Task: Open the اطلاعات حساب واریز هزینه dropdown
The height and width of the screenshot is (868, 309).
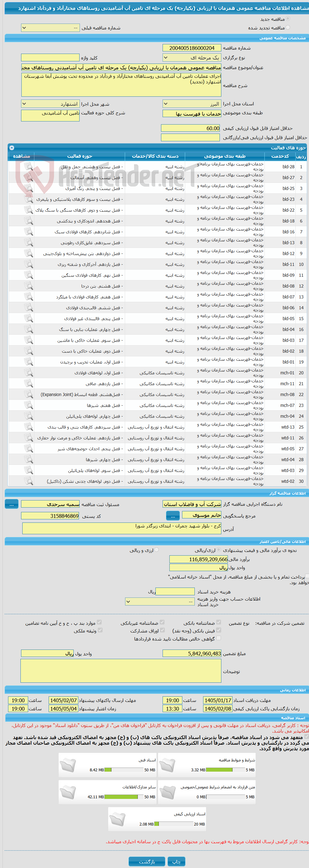Action: (x=160, y=601)
